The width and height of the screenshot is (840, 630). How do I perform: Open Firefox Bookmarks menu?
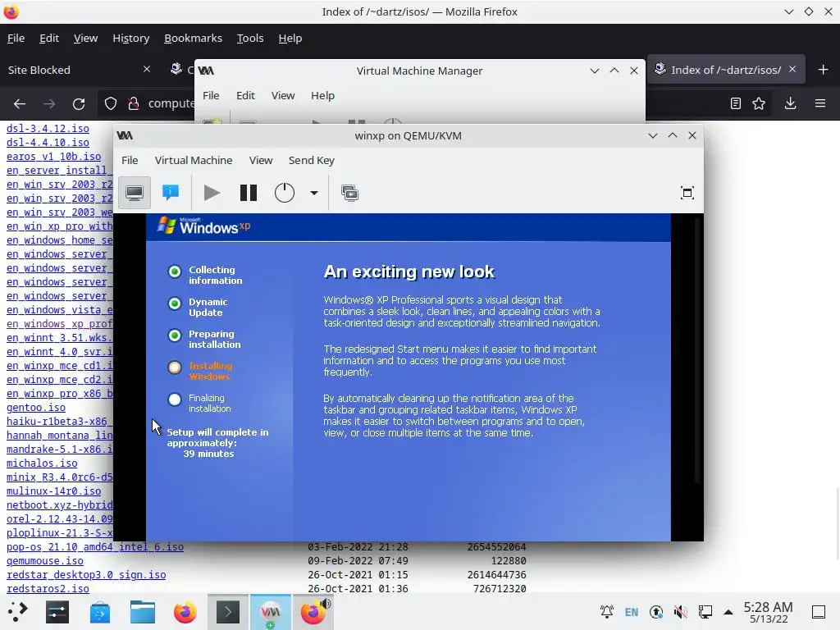[193, 38]
